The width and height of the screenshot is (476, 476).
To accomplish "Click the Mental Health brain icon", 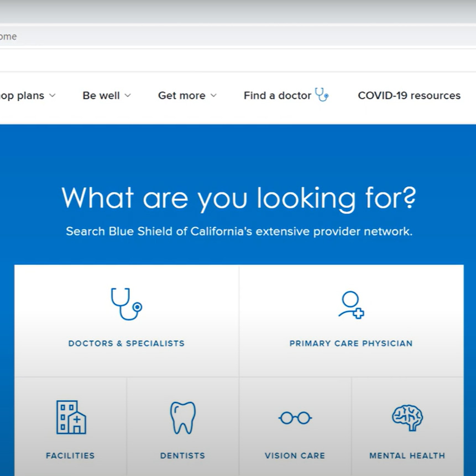I will click(x=407, y=418).
